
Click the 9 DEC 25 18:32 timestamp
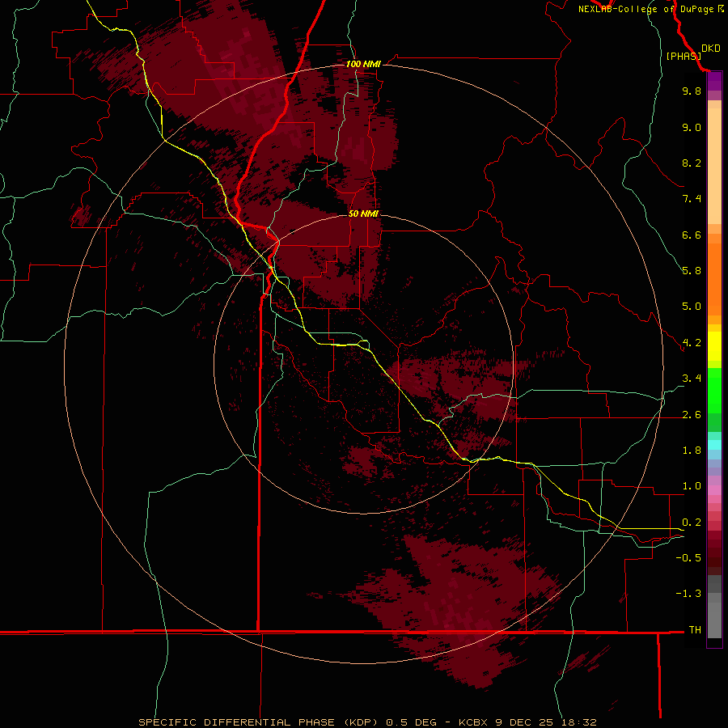coord(546,722)
